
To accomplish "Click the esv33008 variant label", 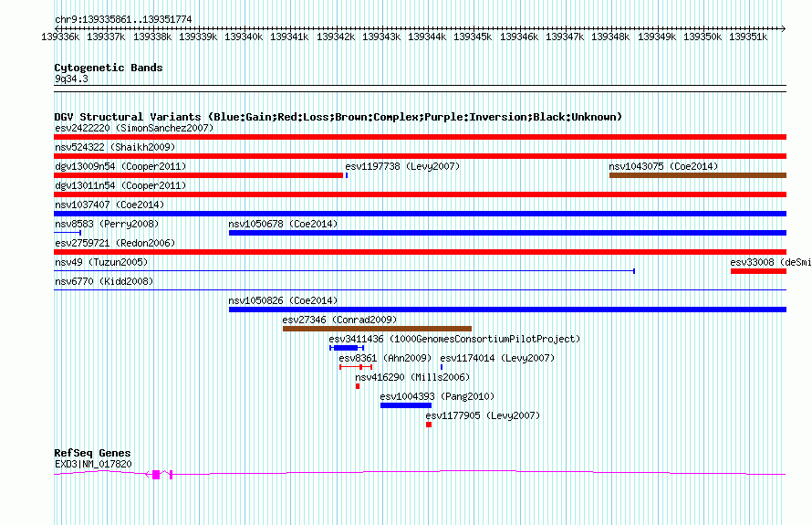I will coord(771,262).
